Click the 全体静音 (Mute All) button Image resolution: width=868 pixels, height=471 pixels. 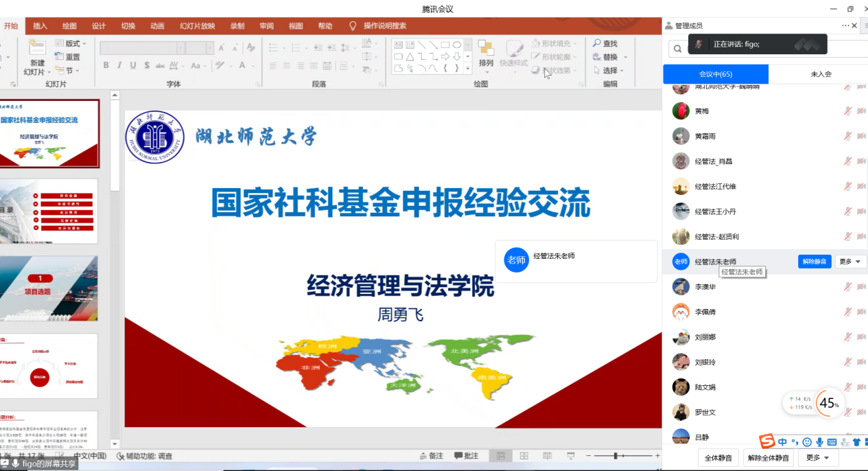click(718, 458)
